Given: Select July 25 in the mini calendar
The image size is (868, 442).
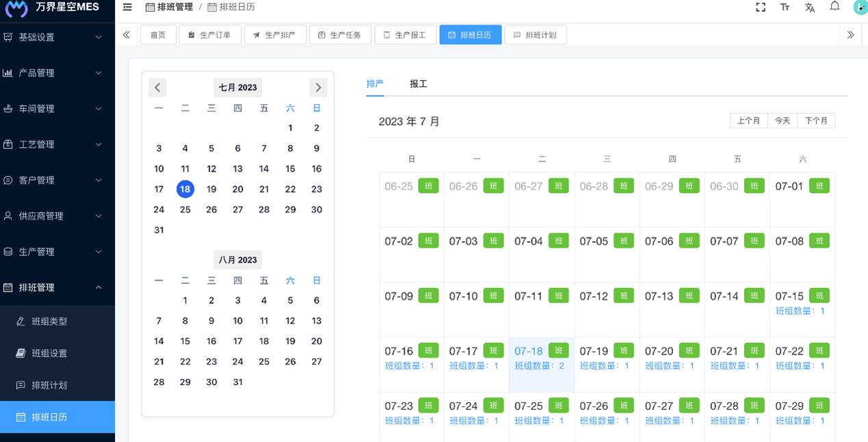Looking at the screenshot, I should coord(185,209).
